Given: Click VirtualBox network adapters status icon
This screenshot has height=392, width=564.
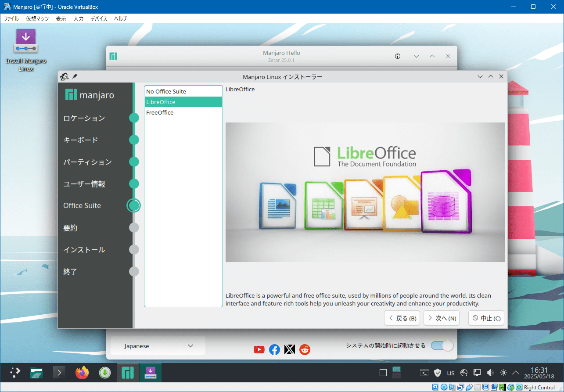Looking at the screenshot, I should [x=460, y=387].
